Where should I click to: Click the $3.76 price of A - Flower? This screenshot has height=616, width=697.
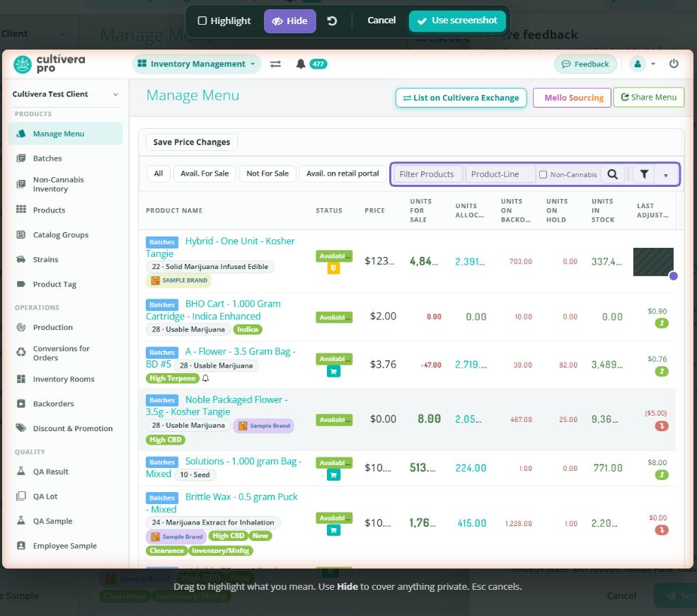(383, 364)
